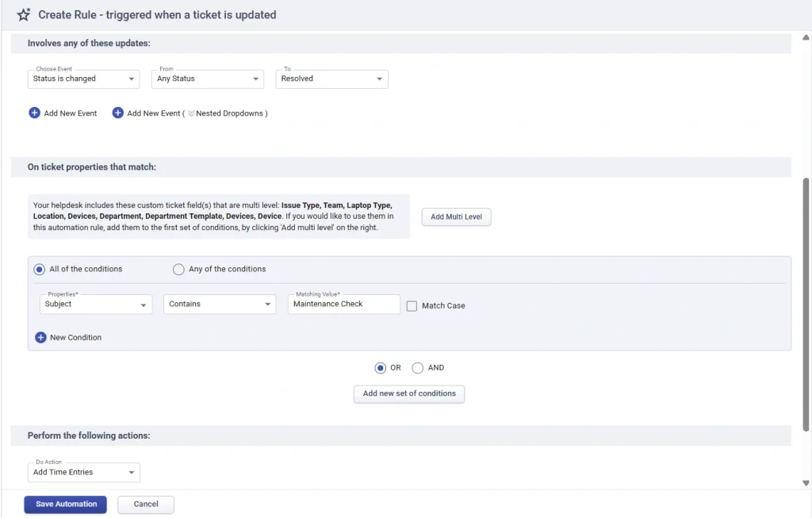Enable the Match Case checkbox
Image resolution: width=812 pixels, height=518 pixels.
[x=412, y=305]
